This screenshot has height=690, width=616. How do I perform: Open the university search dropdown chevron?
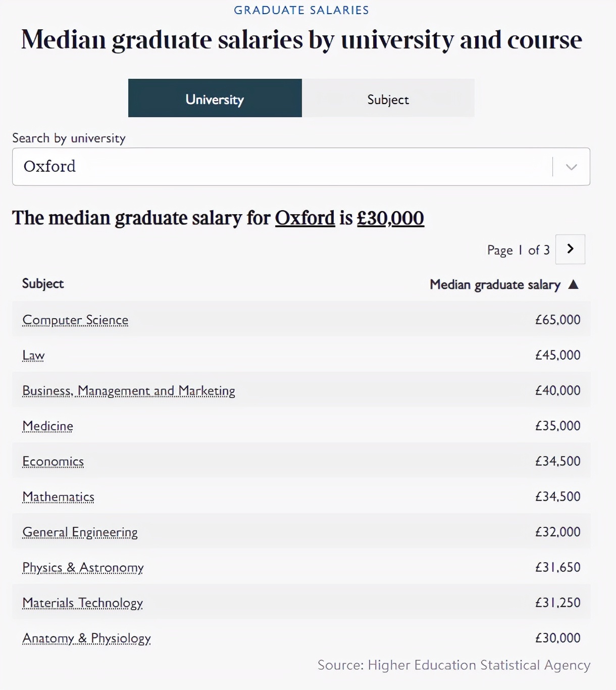571,167
